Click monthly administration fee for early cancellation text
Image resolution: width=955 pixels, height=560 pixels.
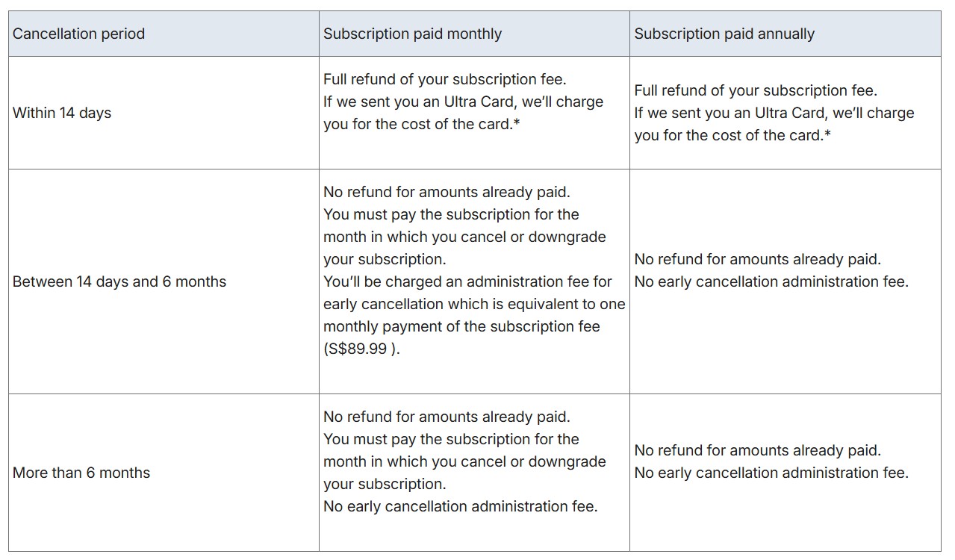[474, 315]
